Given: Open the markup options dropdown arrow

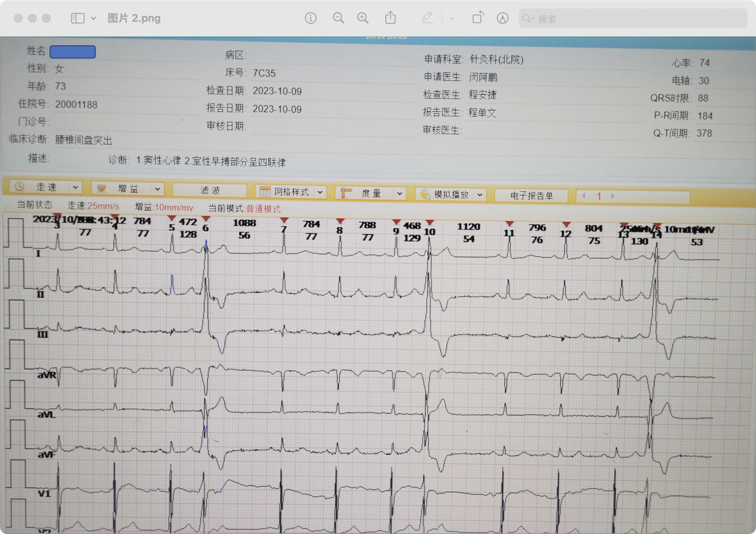Looking at the screenshot, I should [x=452, y=18].
